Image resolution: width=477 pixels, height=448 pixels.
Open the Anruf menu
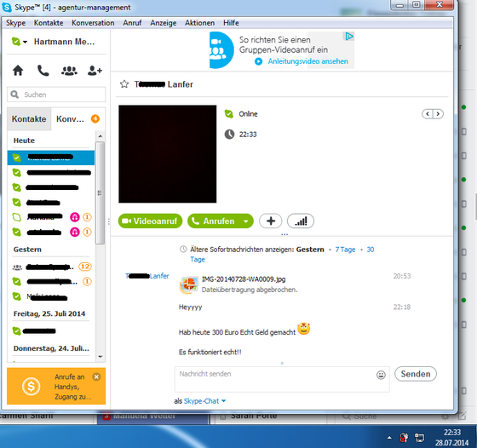pyautogui.click(x=132, y=23)
